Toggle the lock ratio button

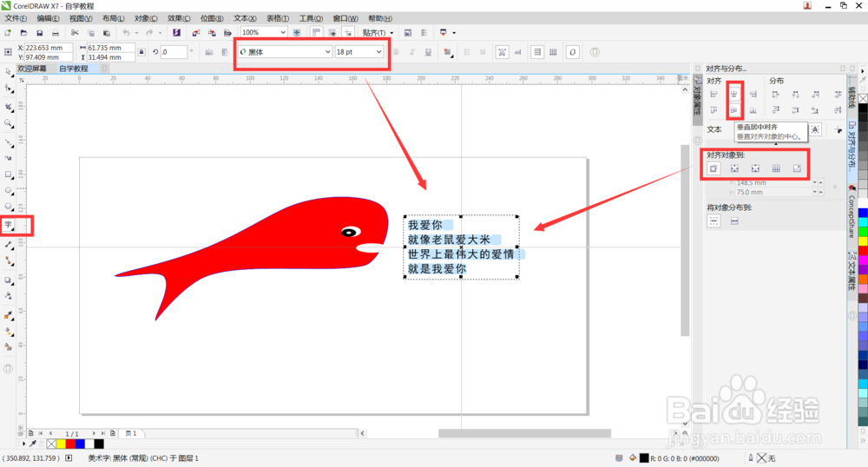(141, 52)
